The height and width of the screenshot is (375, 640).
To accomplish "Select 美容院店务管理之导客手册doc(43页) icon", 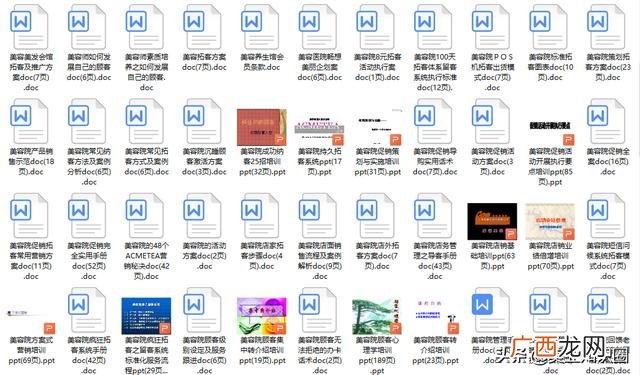I will (x=434, y=216).
